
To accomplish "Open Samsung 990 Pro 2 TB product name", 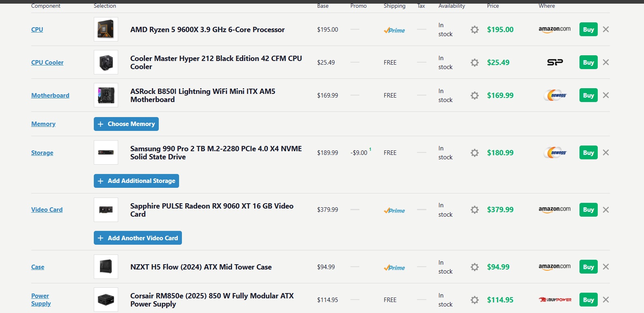I will [216, 152].
